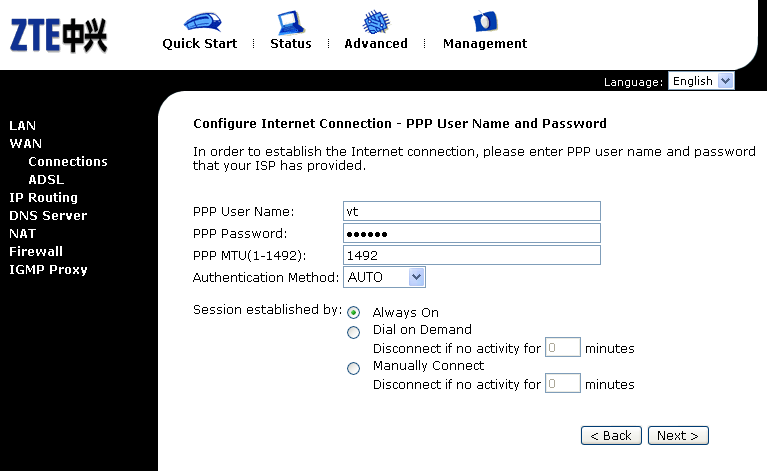Click the ZTE logo
The height and width of the screenshot is (471, 768).
tap(58, 35)
